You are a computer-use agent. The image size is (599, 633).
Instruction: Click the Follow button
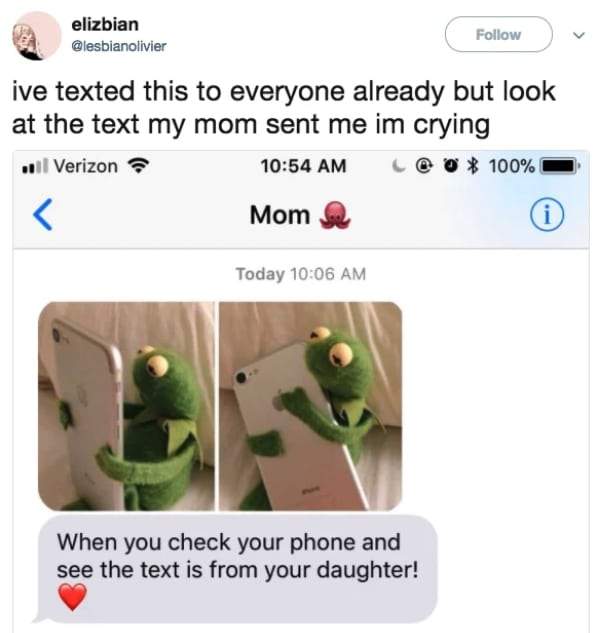(498, 34)
